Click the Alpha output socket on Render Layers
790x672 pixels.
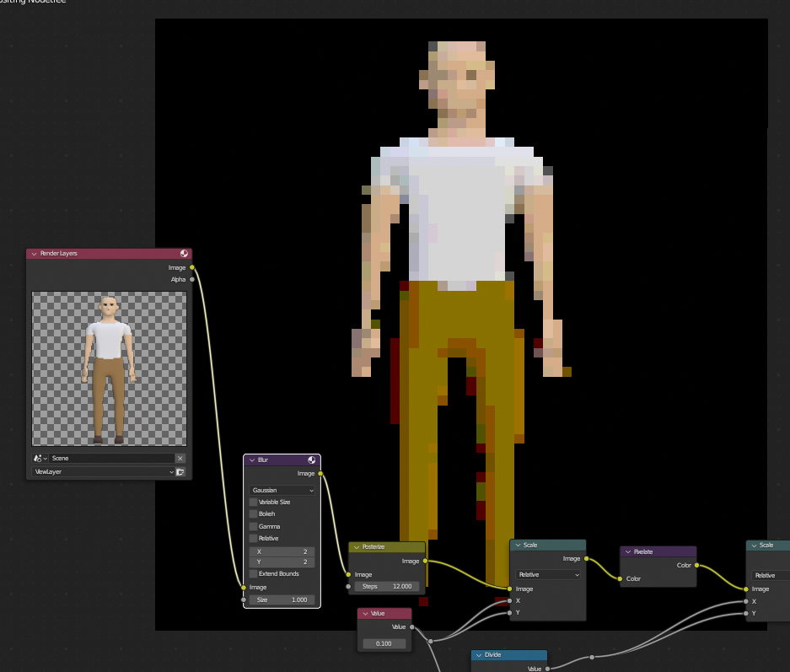(x=192, y=279)
